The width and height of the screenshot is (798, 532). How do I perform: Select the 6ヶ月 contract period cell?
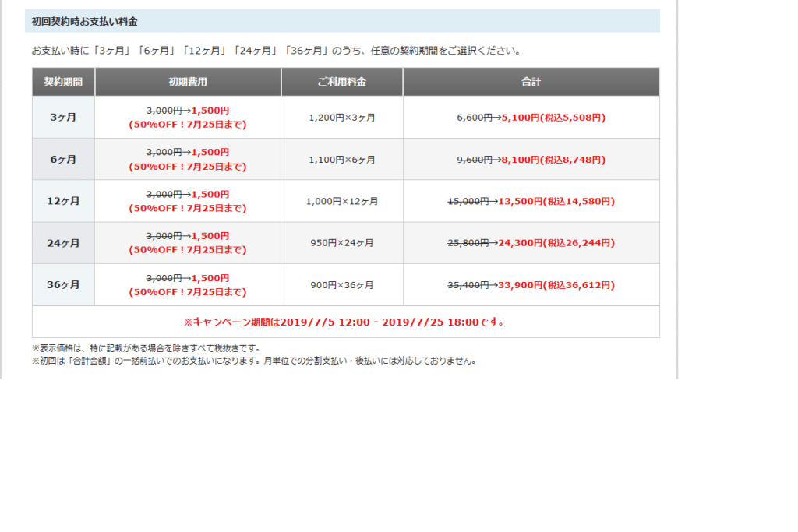pyautogui.click(x=63, y=159)
